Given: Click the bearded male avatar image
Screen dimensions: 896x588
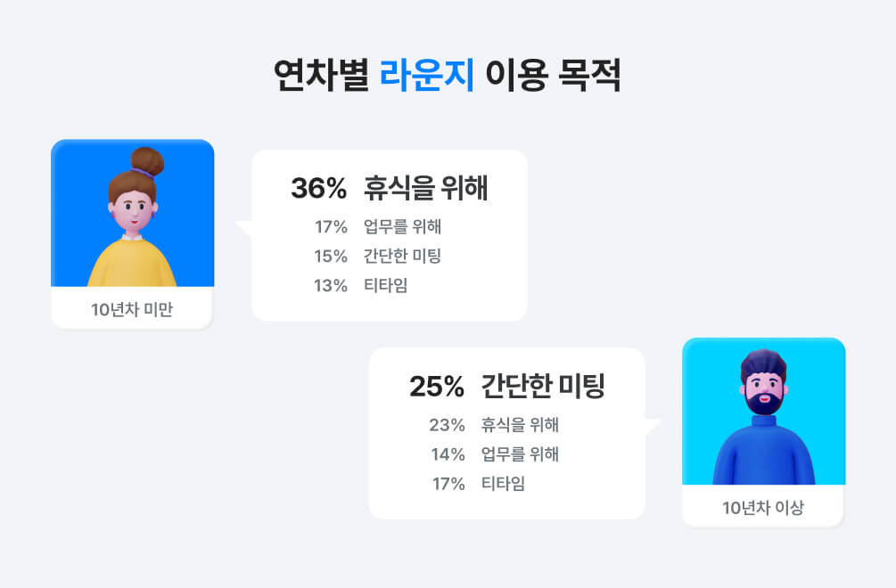Looking at the screenshot, I should [x=763, y=411].
